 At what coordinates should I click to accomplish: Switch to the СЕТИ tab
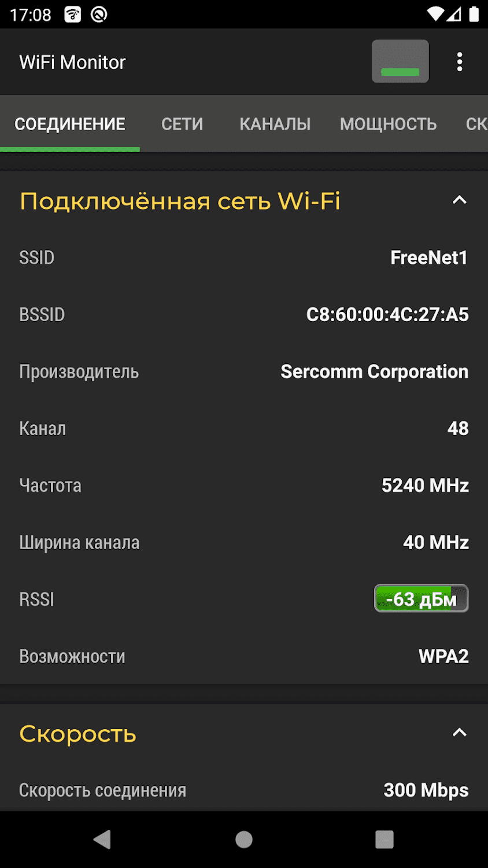click(x=182, y=124)
